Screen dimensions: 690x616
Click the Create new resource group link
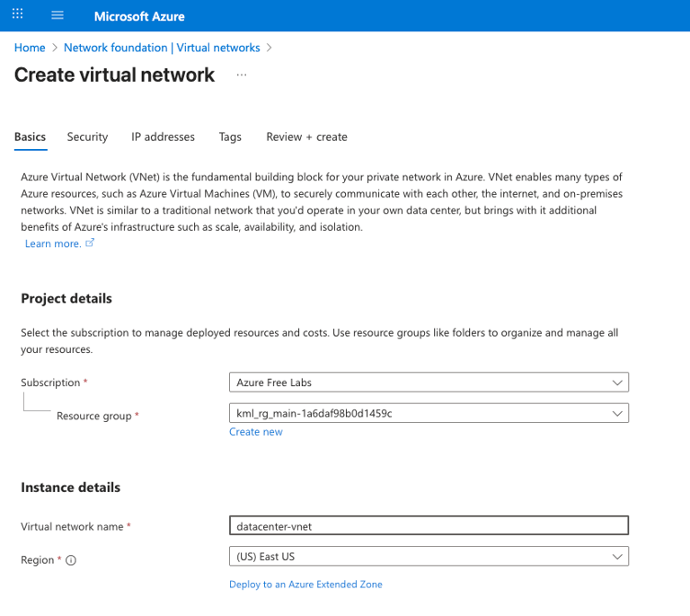[255, 432]
